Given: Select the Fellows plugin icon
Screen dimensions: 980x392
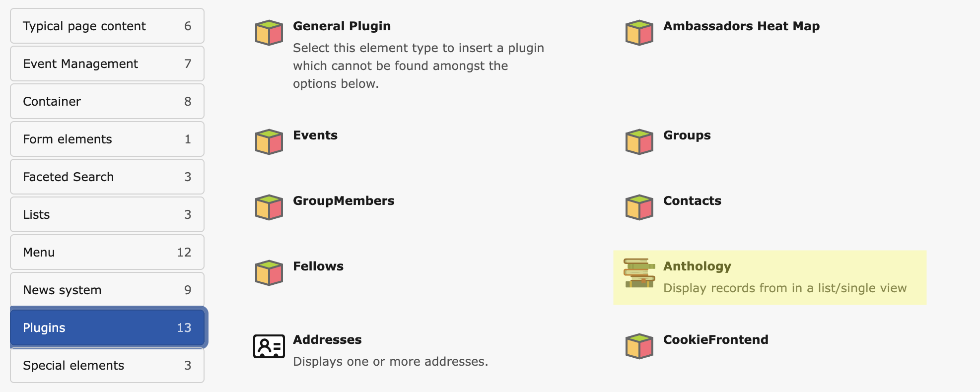Looking at the screenshot, I should 268,272.
